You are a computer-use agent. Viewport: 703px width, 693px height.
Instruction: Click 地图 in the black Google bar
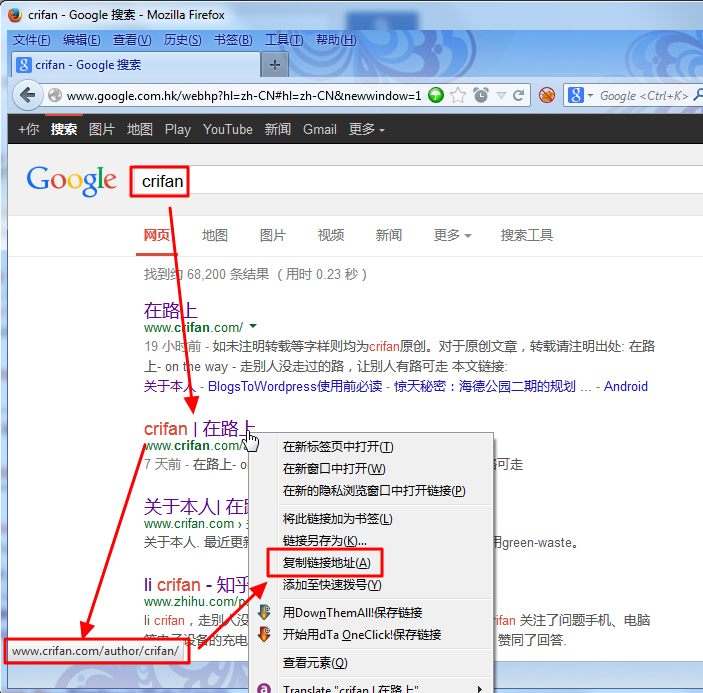[139, 130]
